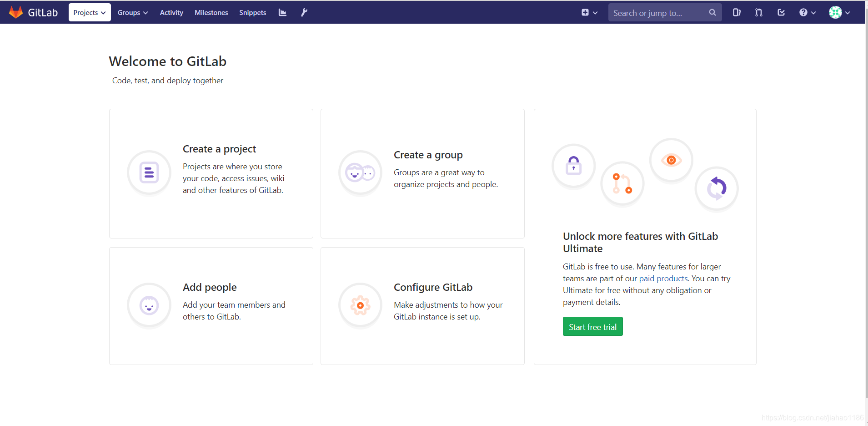Click the merge branch icon in Ultimate card
Viewport: 868px width, 426px height.
(x=622, y=183)
